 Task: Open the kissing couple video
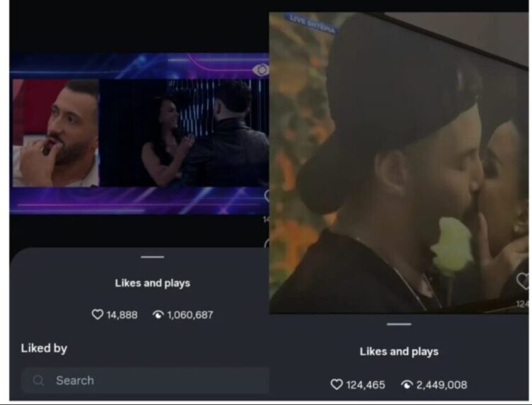[x=399, y=163]
